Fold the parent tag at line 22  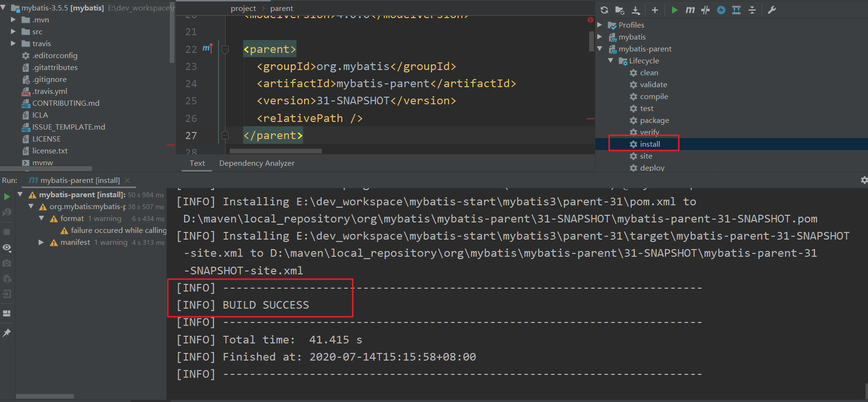point(225,49)
